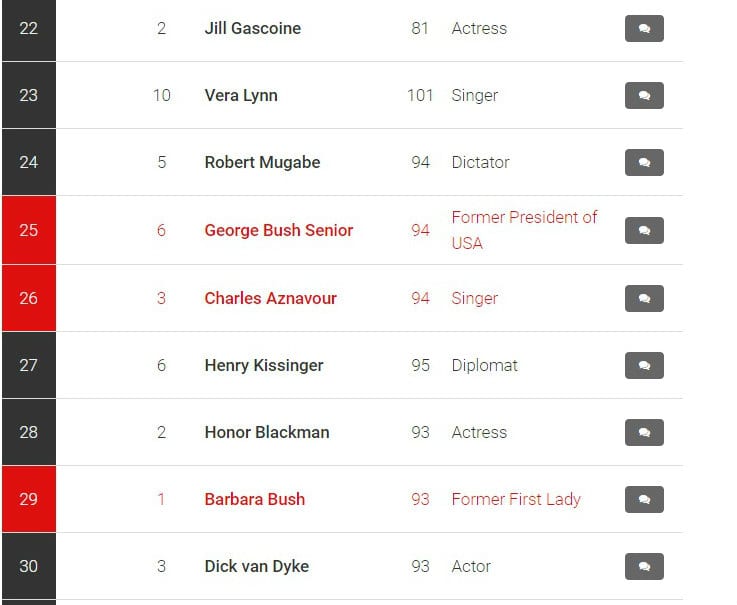Click comment icon in Robert Mugabe row
The height and width of the screenshot is (605, 737).
point(644,163)
